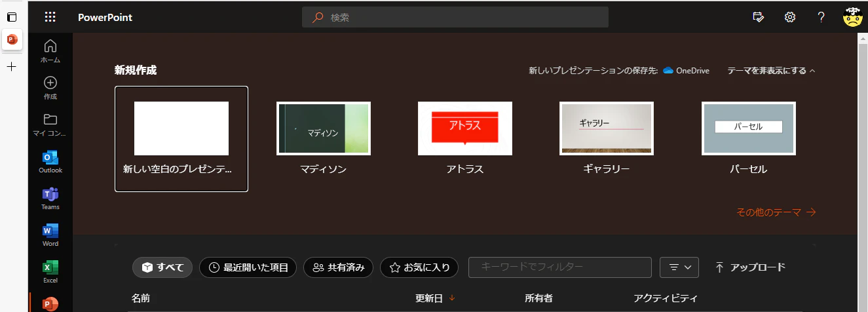Click PowerPoint icon at sidebar bottom
This screenshot has width=868, height=312.
pyautogui.click(x=50, y=303)
